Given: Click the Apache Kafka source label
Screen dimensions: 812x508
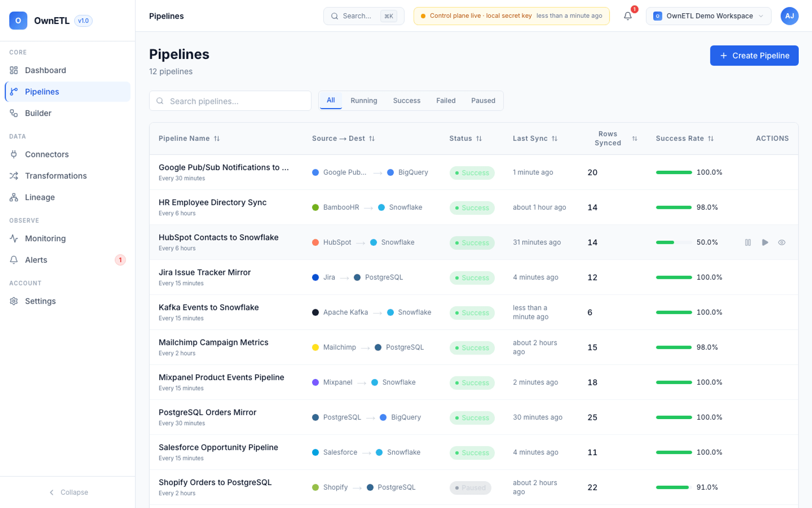Looking at the screenshot, I should (x=345, y=312).
